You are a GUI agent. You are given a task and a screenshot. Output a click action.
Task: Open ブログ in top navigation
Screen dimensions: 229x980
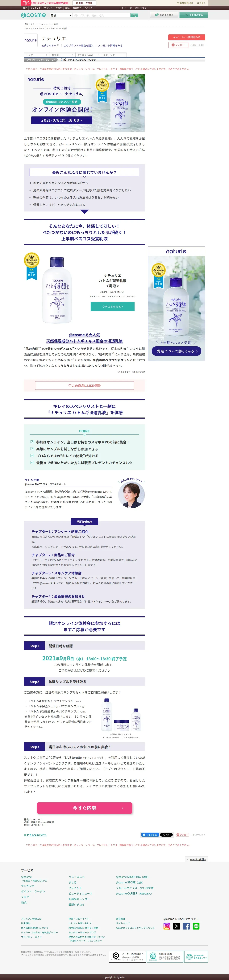(x=59, y=8)
